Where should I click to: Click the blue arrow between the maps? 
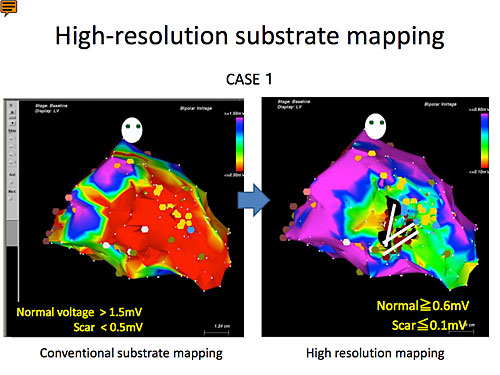tap(254, 200)
